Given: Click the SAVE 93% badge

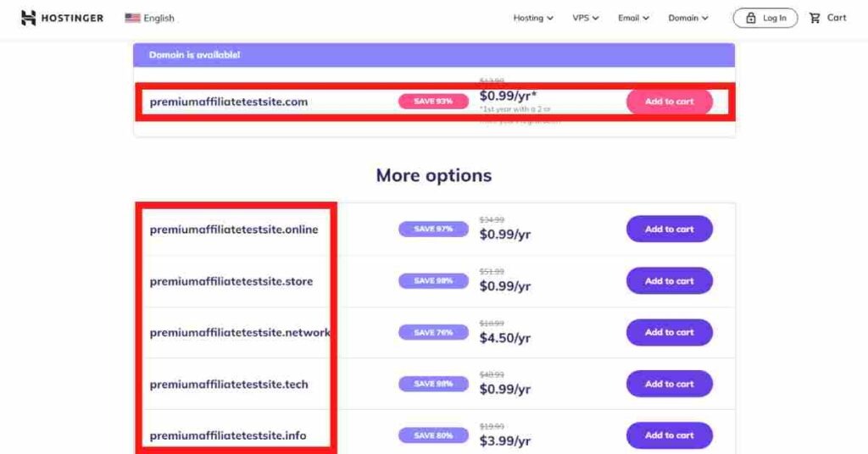Looking at the screenshot, I should coord(433,101).
